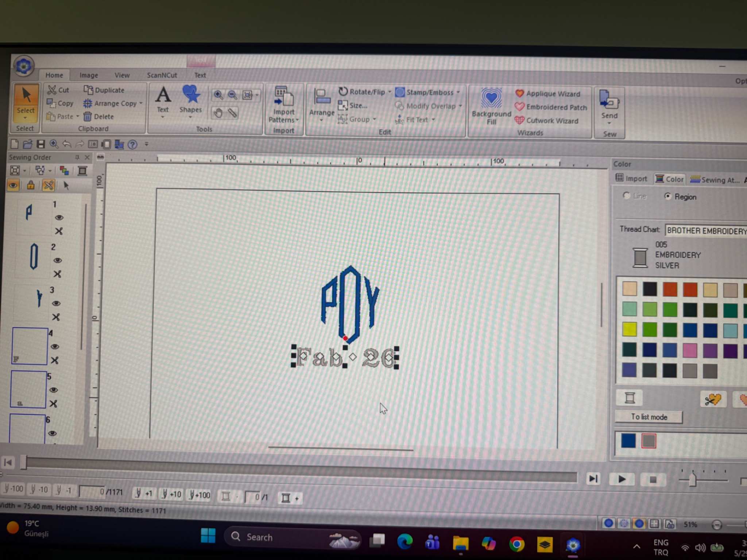Screen dimensions: 747x560
Task: Click the Open folder icon
Action: [x=27, y=144]
